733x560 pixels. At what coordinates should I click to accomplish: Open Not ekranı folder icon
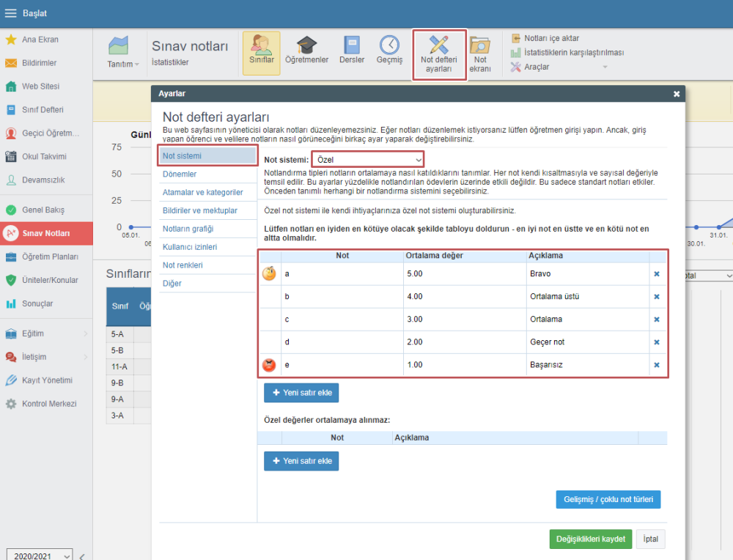coord(479,45)
